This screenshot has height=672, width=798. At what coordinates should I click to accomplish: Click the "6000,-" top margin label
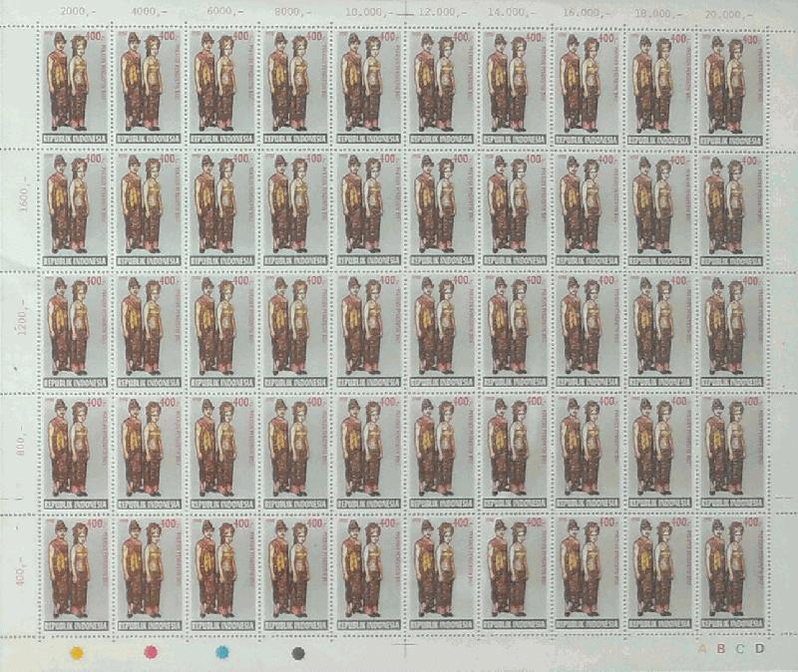click(x=222, y=12)
